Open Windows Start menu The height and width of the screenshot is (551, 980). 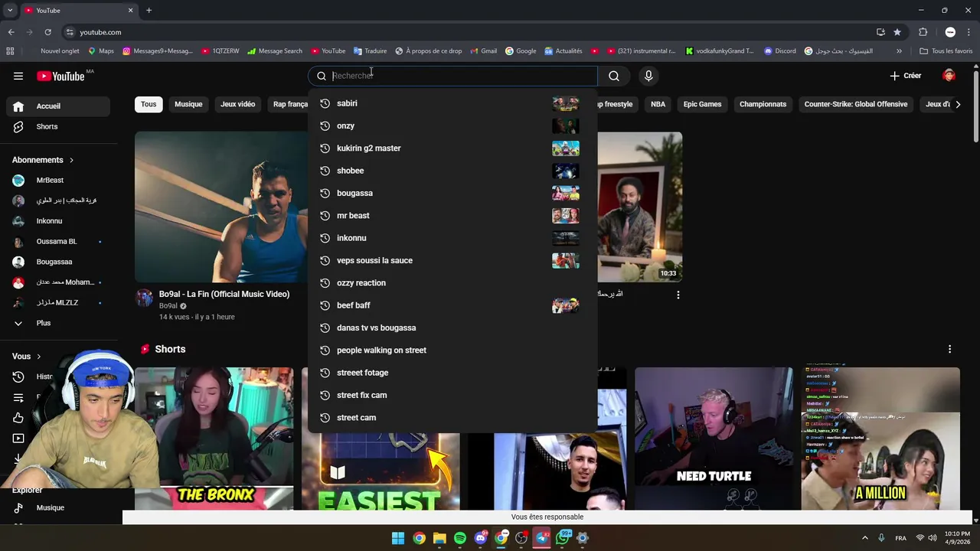pyautogui.click(x=398, y=538)
